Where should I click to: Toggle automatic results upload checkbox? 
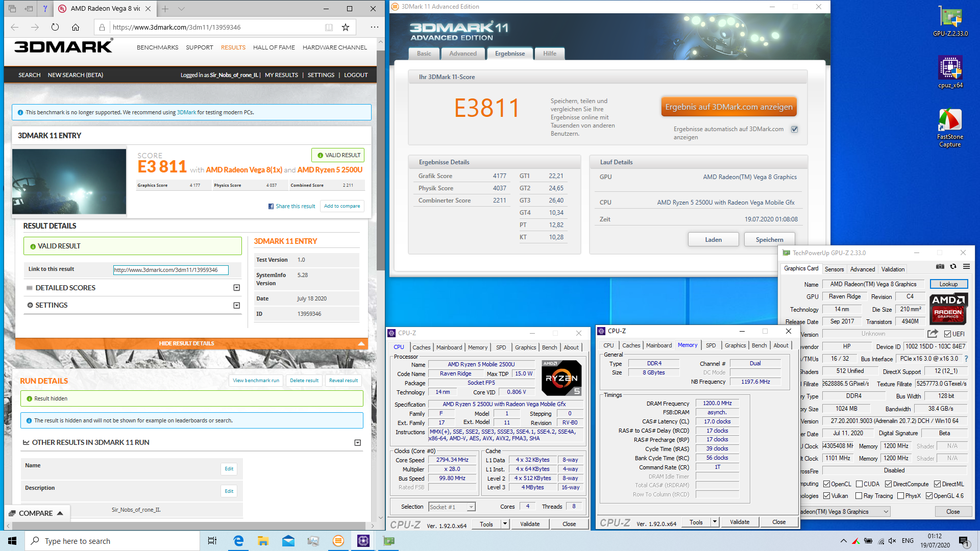pos(794,129)
